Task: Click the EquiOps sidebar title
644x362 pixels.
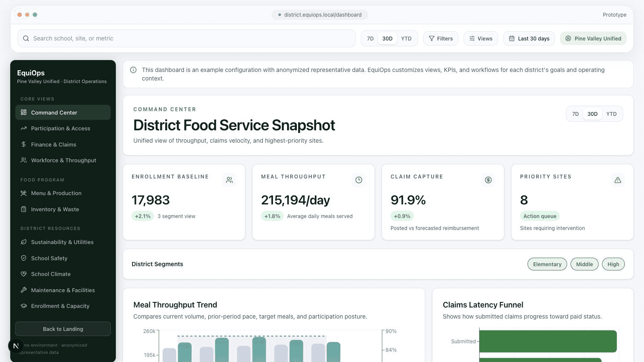Action: [x=31, y=73]
